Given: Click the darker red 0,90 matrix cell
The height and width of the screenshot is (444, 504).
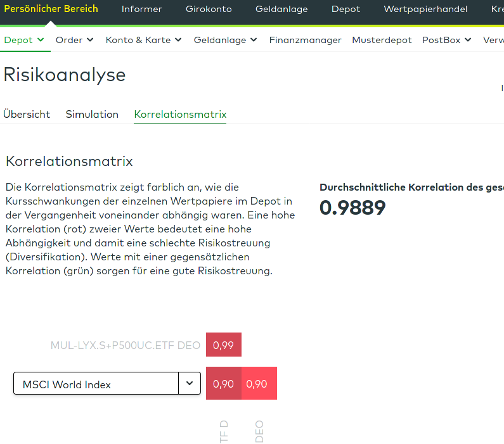Looking at the screenshot, I should pos(224,383).
